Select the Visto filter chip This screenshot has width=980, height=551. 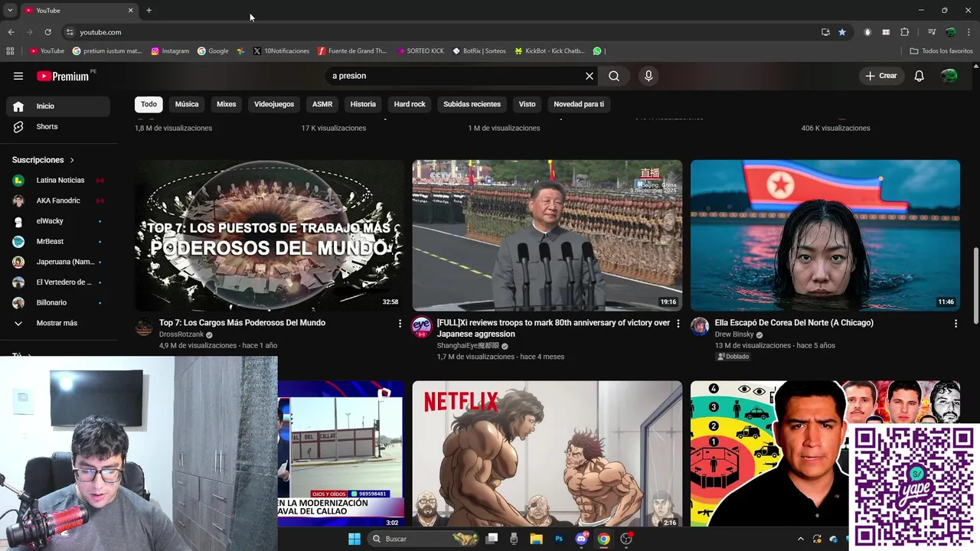click(527, 104)
